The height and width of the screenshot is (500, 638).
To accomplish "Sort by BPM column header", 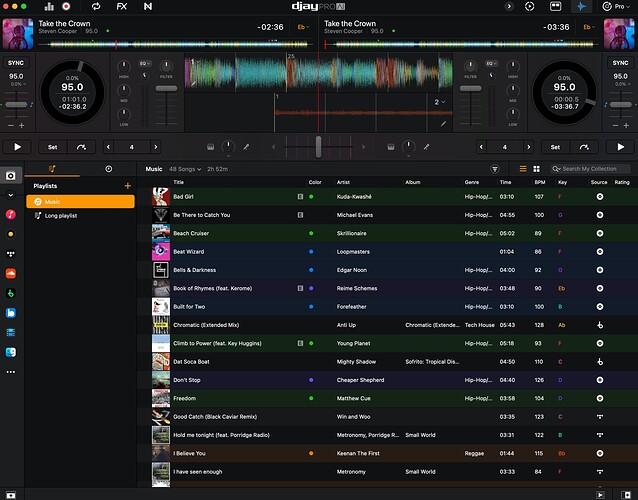I will pos(540,182).
